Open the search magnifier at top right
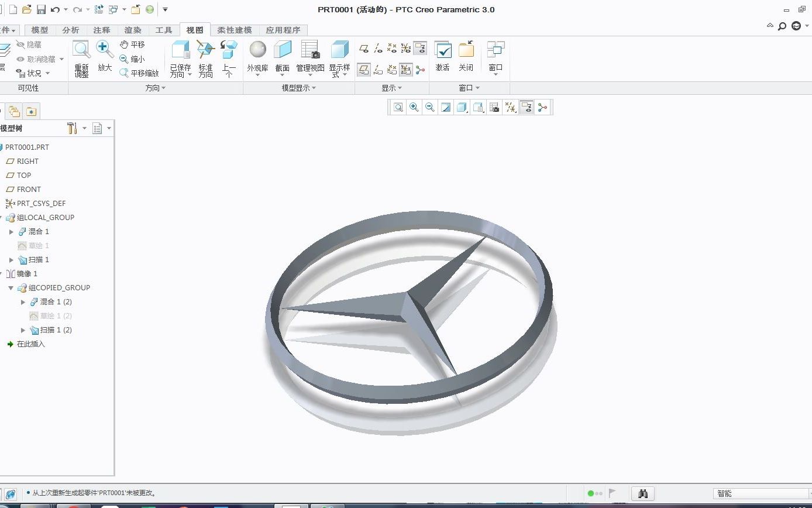The image size is (812, 508). (x=782, y=26)
